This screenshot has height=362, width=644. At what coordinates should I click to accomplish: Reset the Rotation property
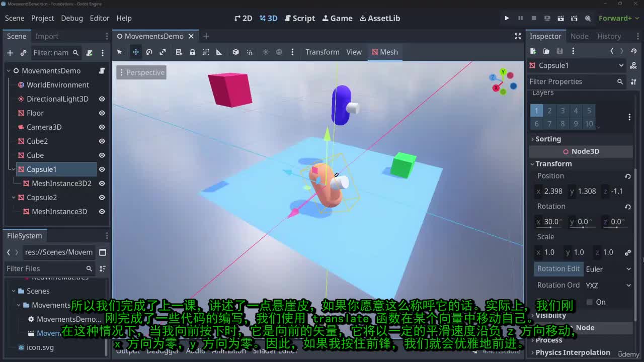[x=628, y=207]
